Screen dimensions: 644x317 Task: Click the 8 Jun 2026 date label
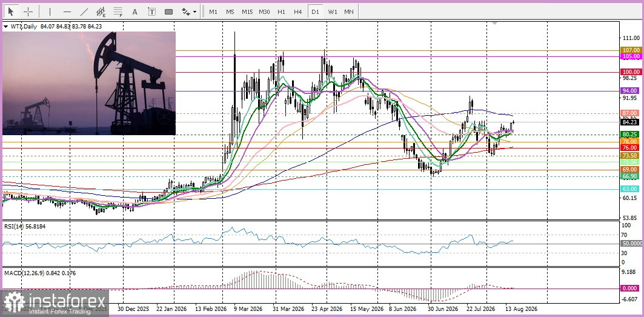402,309
